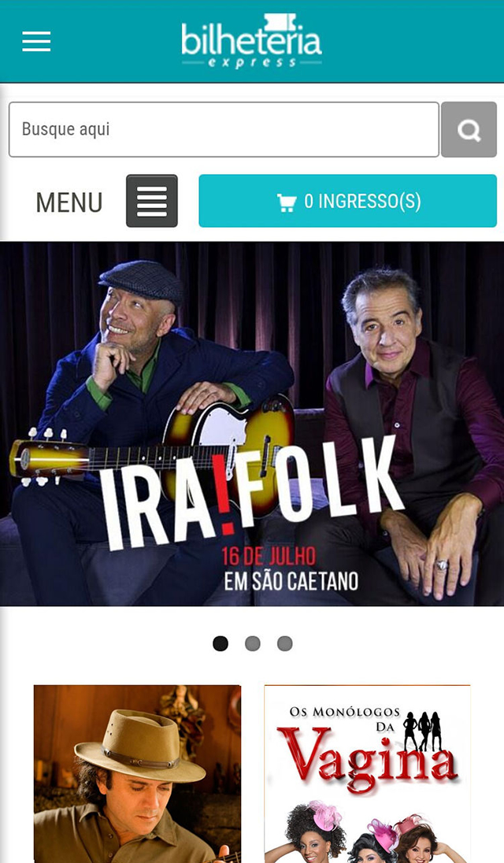Expand the MENU text label
504x863 pixels.
tap(69, 202)
